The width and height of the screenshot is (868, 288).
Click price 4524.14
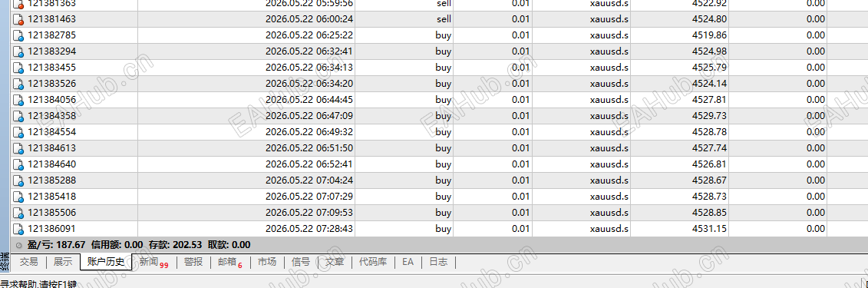(709, 84)
